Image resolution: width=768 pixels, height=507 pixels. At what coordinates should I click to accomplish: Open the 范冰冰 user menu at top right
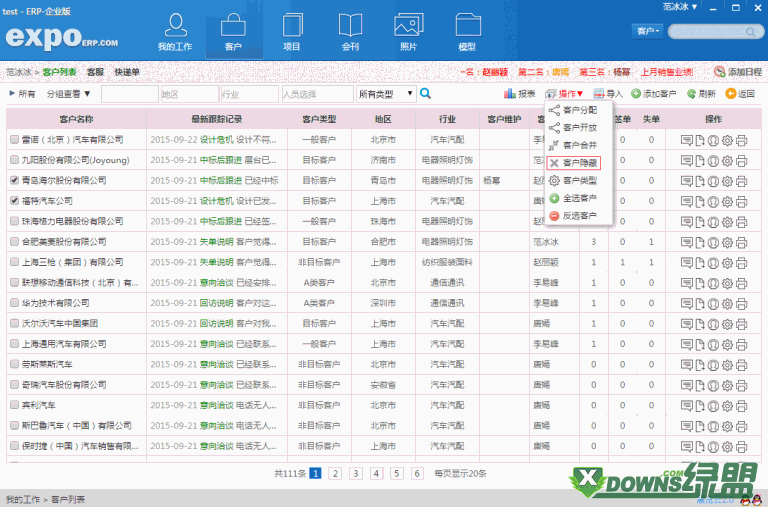point(680,7)
